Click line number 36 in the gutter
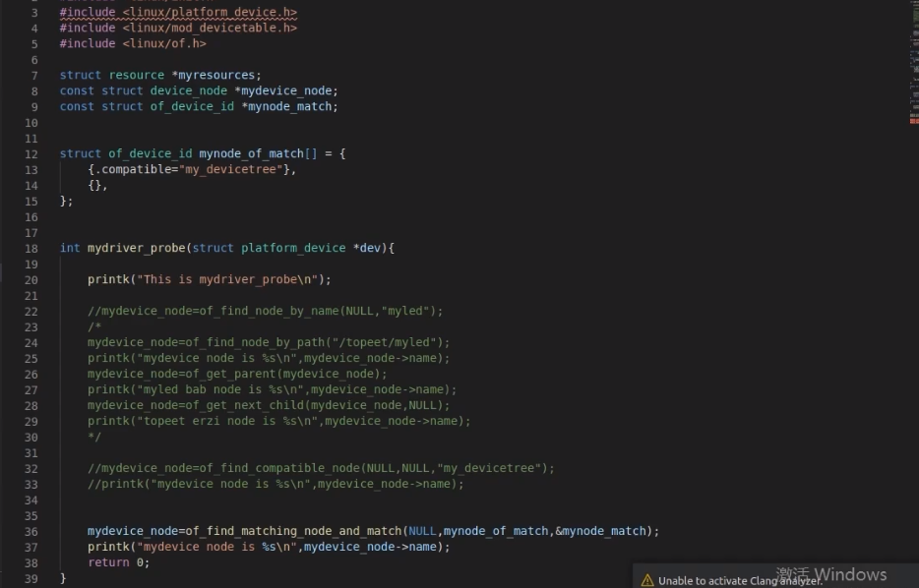 31,532
